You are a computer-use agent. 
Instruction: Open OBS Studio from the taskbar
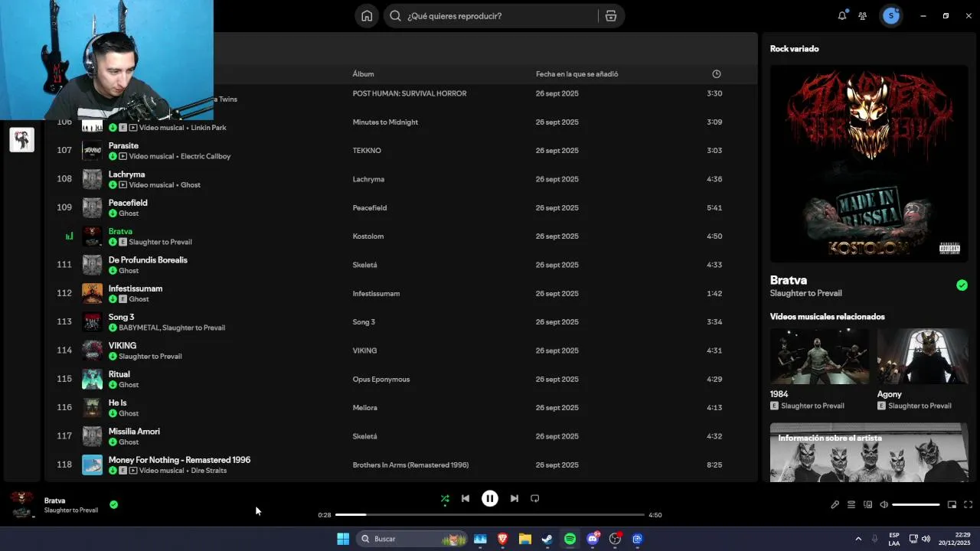pyautogui.click(x=615, y=539)
